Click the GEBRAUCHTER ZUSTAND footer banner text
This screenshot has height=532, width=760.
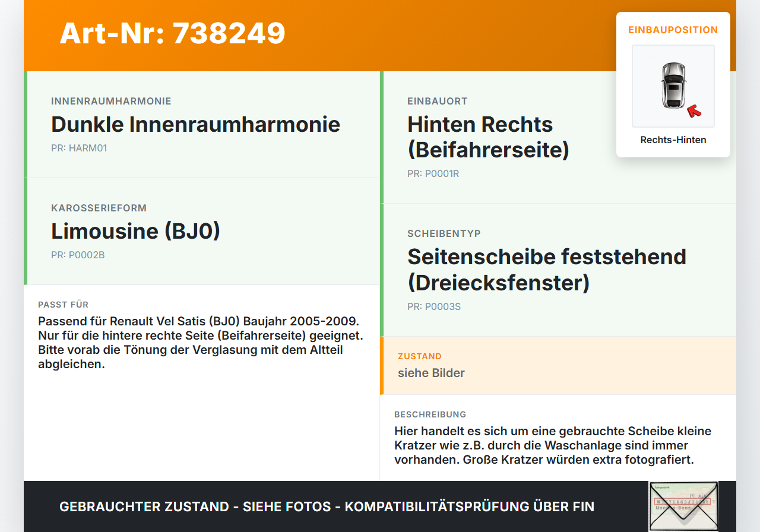coord(327,506)
